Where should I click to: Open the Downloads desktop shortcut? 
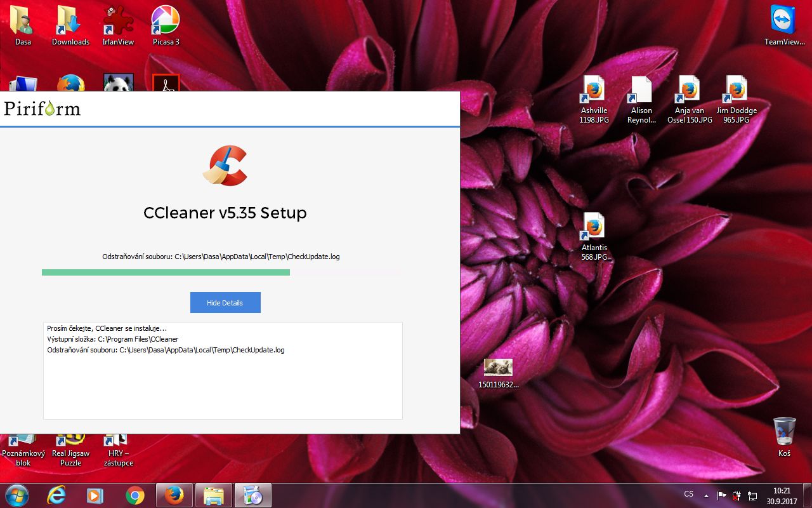tap(70, 25)
